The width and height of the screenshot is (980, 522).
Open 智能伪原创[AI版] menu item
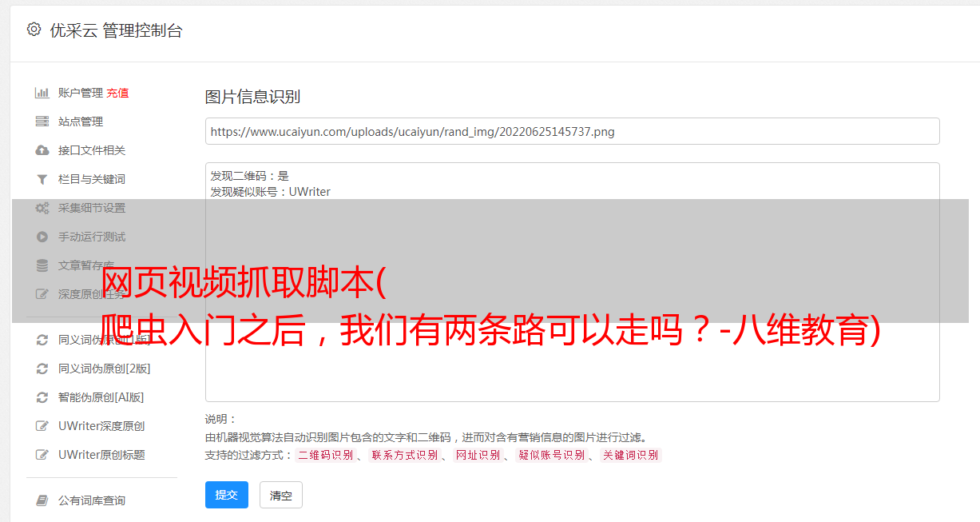point(101,397)
